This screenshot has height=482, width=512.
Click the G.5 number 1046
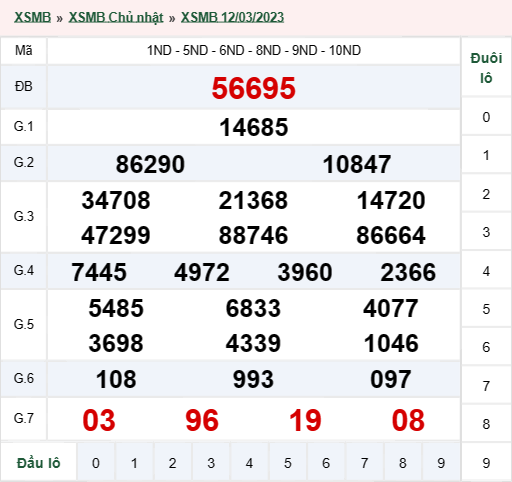(x=391, y=343)
